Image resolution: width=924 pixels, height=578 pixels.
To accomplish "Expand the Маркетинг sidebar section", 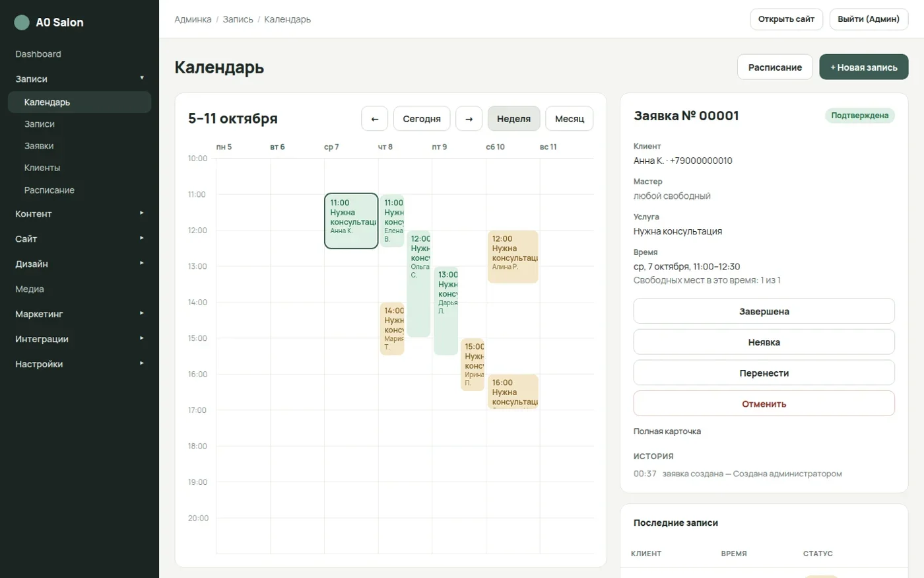I will [79, 314].
